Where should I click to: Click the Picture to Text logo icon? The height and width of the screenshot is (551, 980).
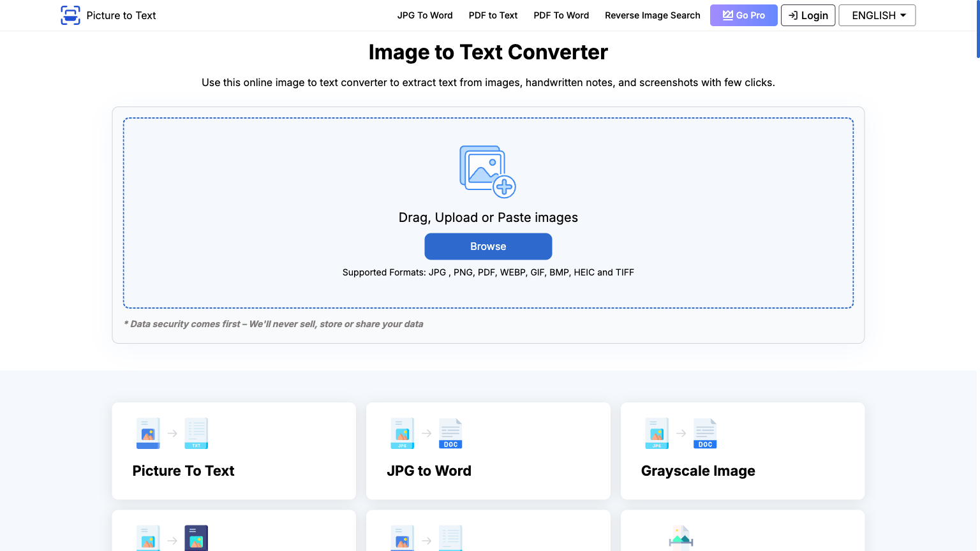(x=70, y=15)
